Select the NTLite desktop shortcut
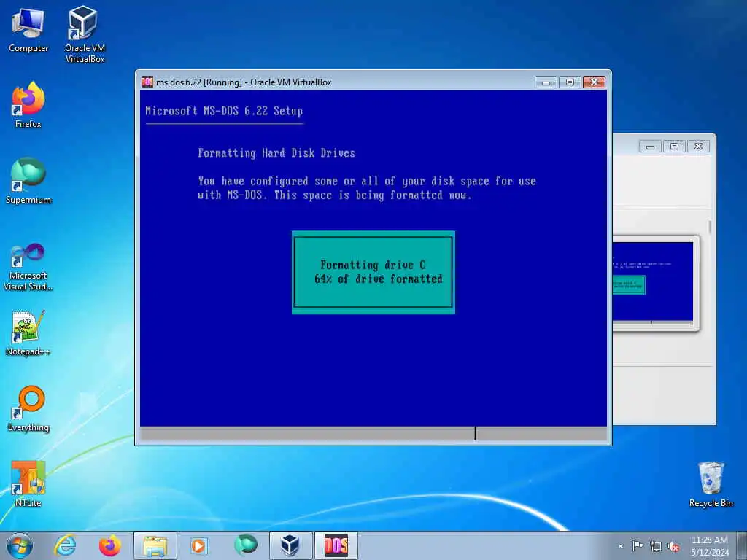Screen dimensions: 747x560 28,484
